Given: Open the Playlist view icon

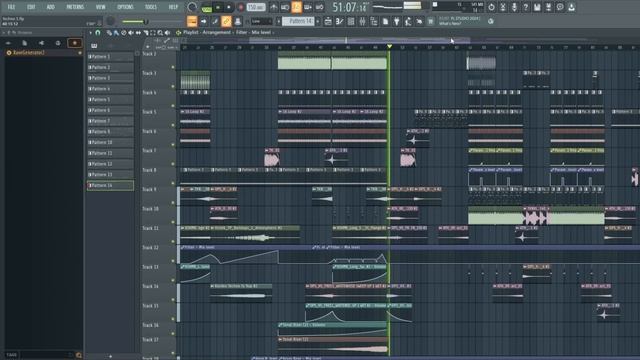Looking at the screenshot, I should coord(328,21).
